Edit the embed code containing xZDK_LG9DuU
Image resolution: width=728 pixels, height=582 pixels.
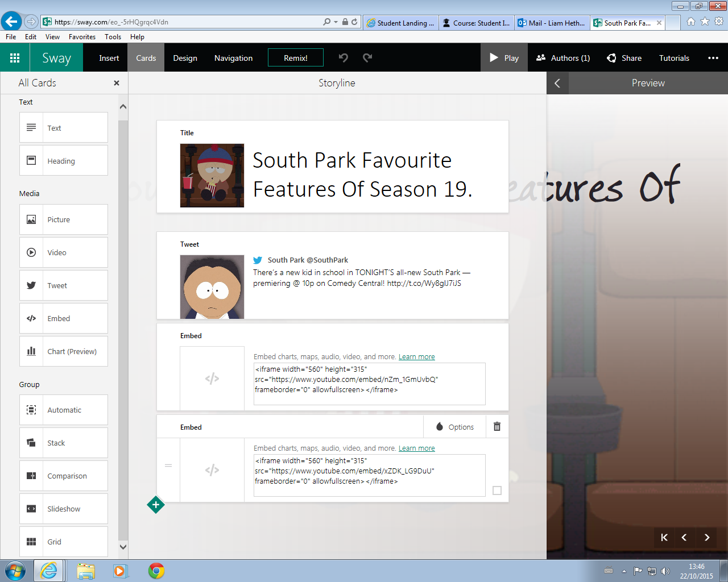(x=370, y=475)
